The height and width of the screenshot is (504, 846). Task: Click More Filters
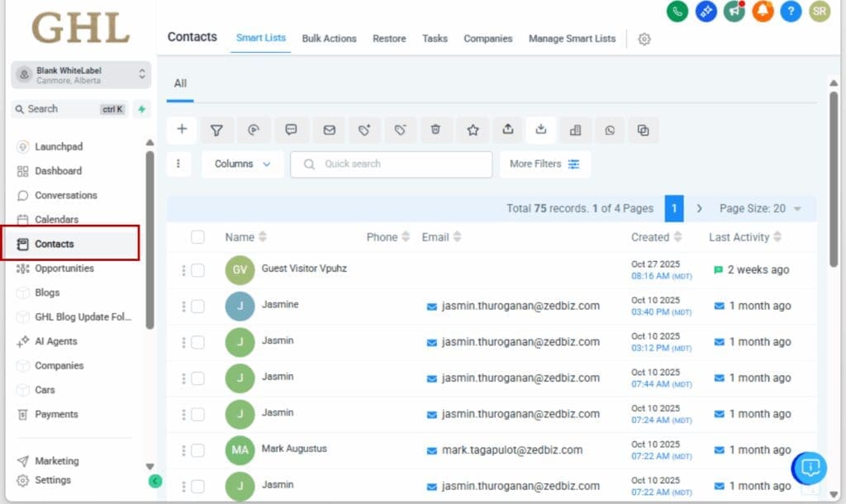coord(544,164)
